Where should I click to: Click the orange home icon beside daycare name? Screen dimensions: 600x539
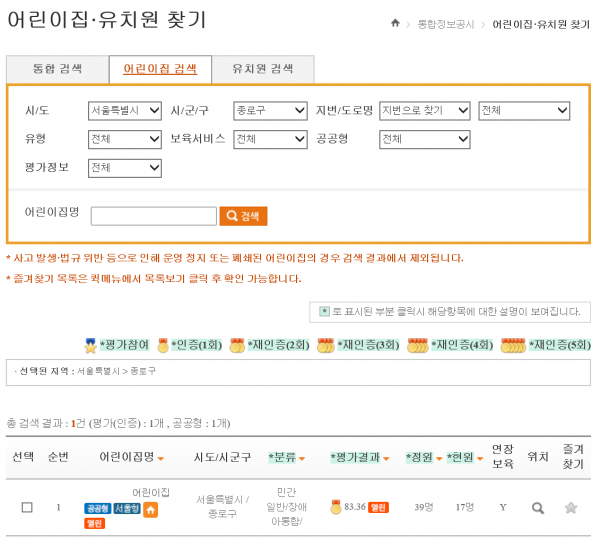[151, 509]
